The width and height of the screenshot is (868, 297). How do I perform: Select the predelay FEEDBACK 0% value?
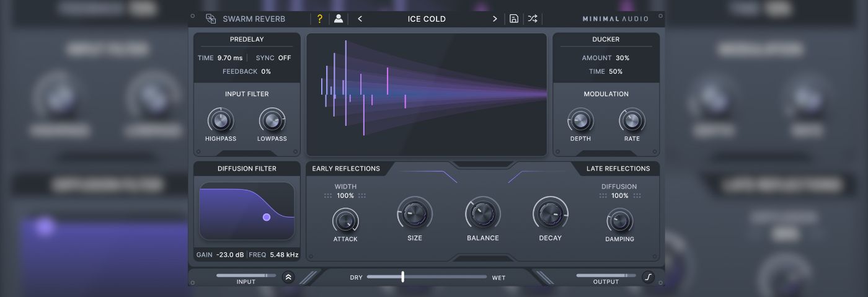point(266,71)
